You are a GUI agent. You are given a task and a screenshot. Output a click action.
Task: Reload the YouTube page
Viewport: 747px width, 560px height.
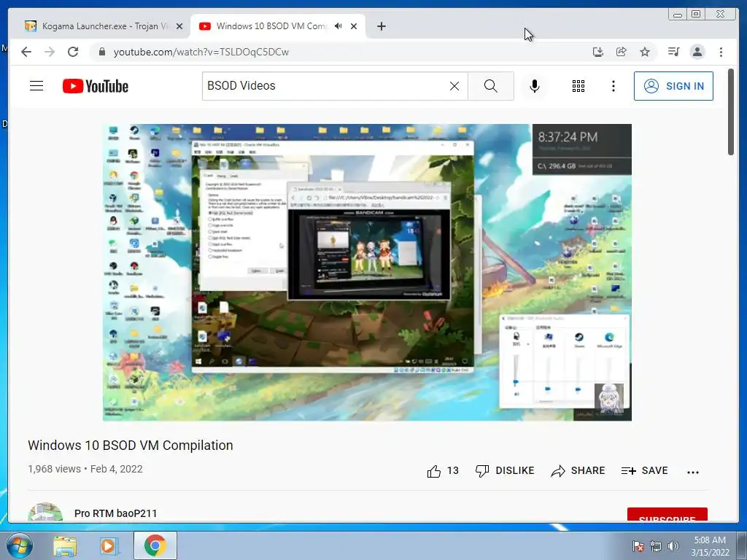click(x=73, y=52)
